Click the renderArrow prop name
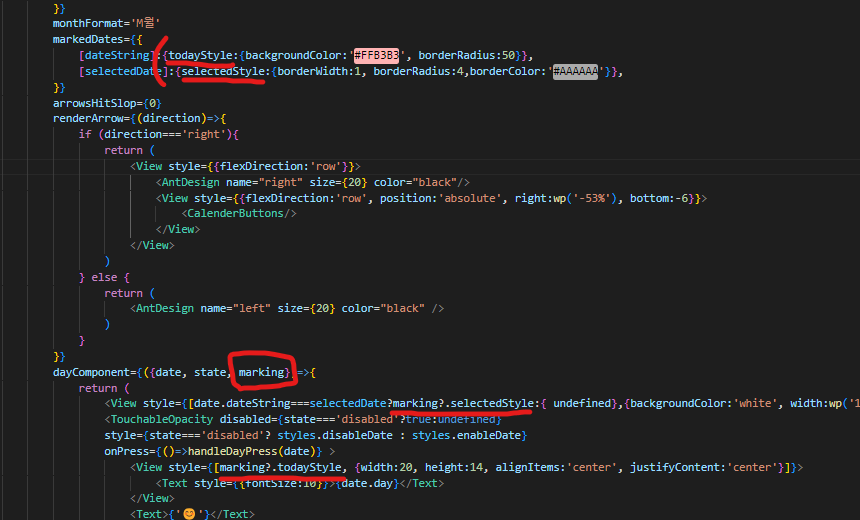Viewport: 860px width, 520px height. pos(88,118)
